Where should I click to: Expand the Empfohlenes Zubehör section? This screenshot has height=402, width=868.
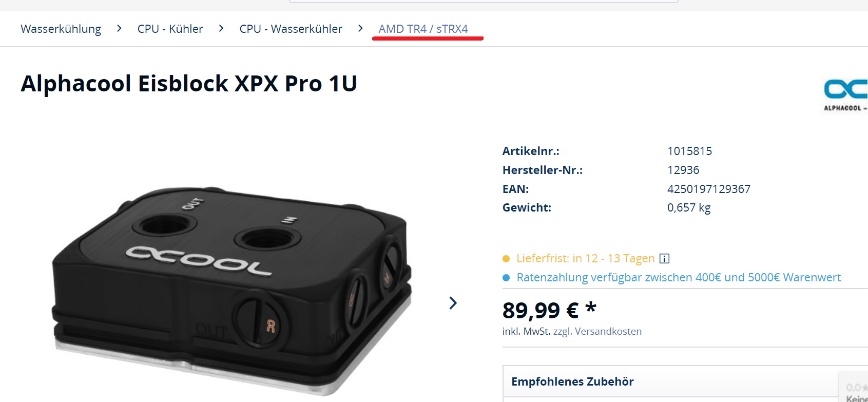[685, 381]
